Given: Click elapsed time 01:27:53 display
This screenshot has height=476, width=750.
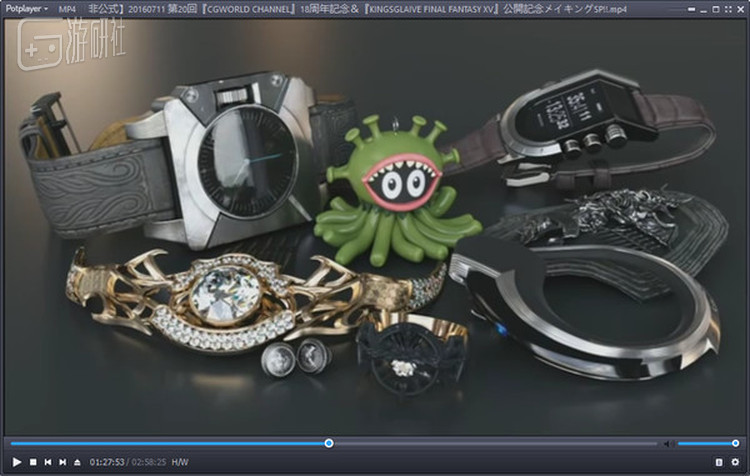Looking at the screenshot, I should (x=107, y=462).
